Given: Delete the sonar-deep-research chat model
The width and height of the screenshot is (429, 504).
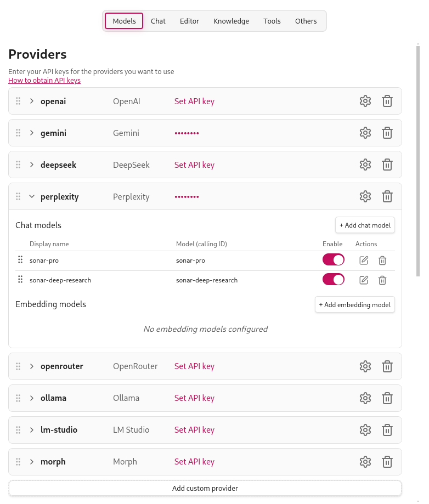Looking at the screenshot, I should (382, 280).
